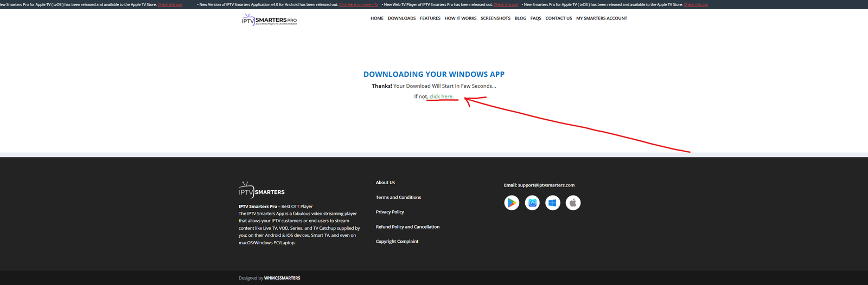The image size is (868, 285).
Task: Go to the HOME menu item
Action: (377, 18)
